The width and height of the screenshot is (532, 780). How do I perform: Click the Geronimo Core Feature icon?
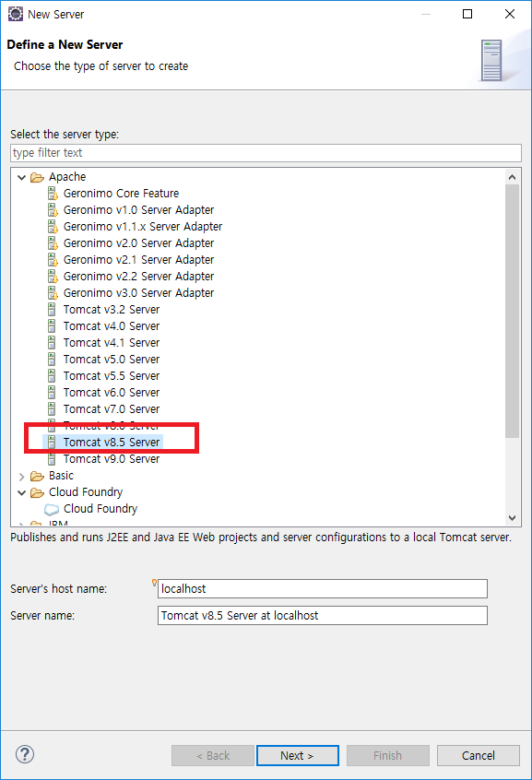coord(53,193)
